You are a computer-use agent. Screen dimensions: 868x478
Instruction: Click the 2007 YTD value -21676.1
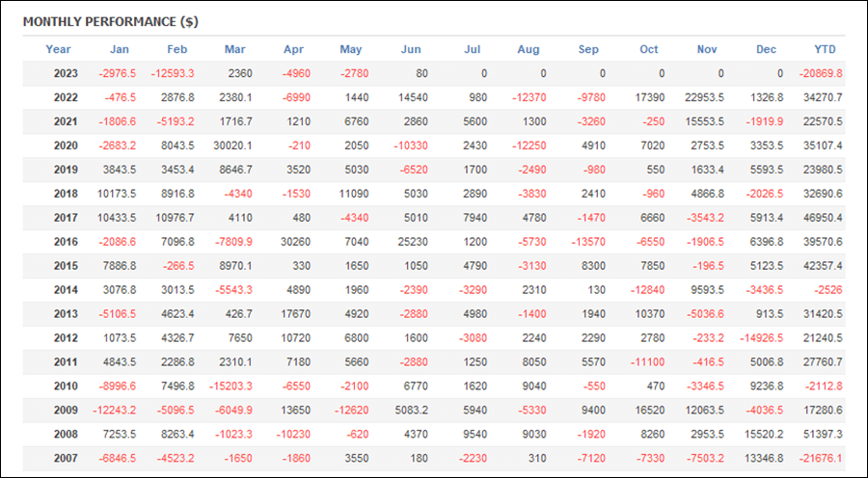[821, 459]
